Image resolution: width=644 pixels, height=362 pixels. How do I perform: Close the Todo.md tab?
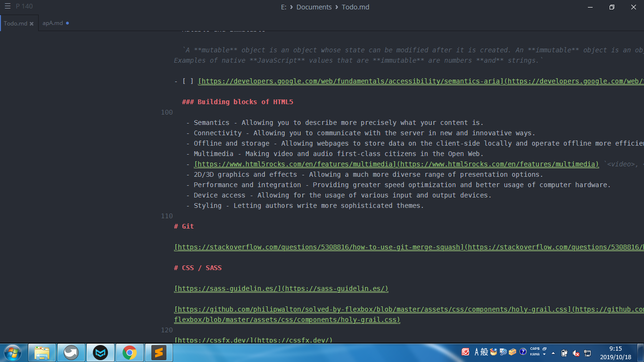point(32,24)
